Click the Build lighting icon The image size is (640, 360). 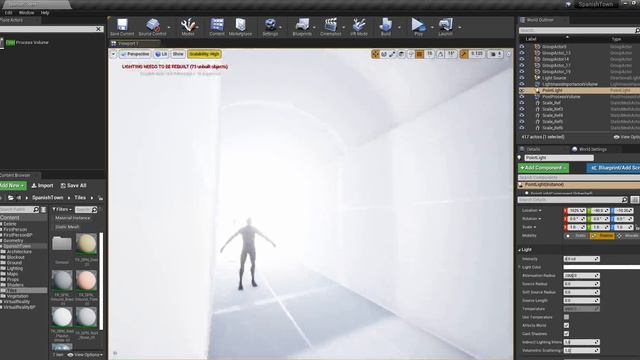(x=386, y=27)
